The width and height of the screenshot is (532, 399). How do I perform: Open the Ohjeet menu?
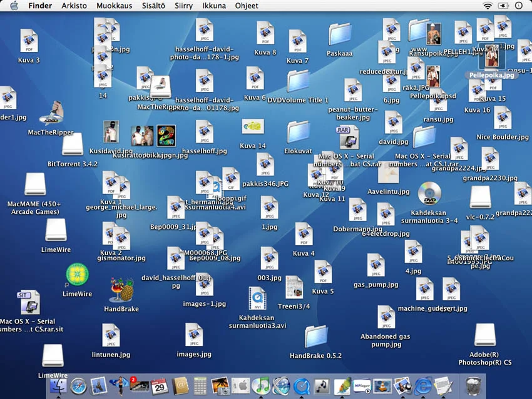[246, 6]
